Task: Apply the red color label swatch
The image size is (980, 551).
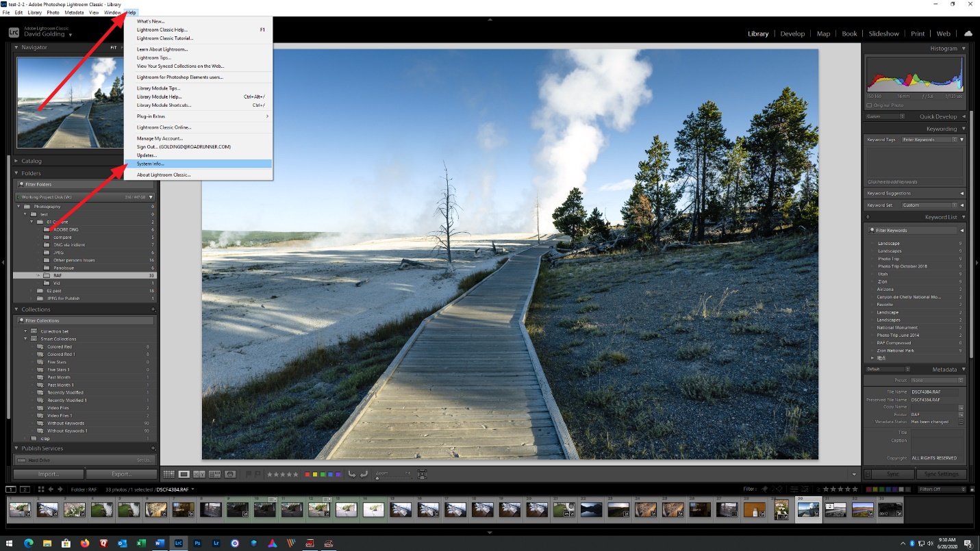Action: tap(307, 474)
